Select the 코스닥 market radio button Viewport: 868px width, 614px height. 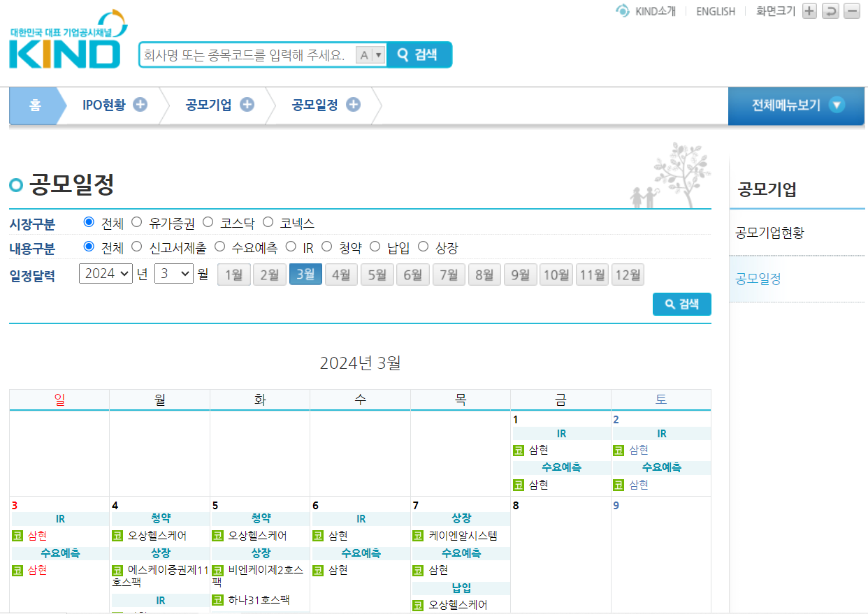(x=208, y=221)
